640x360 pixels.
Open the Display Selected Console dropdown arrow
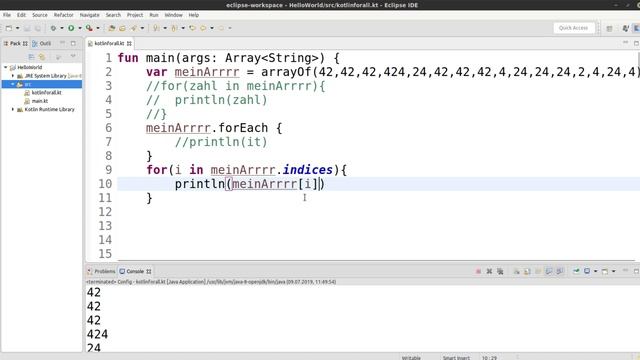pyautogui.click(x=596, y=271)
